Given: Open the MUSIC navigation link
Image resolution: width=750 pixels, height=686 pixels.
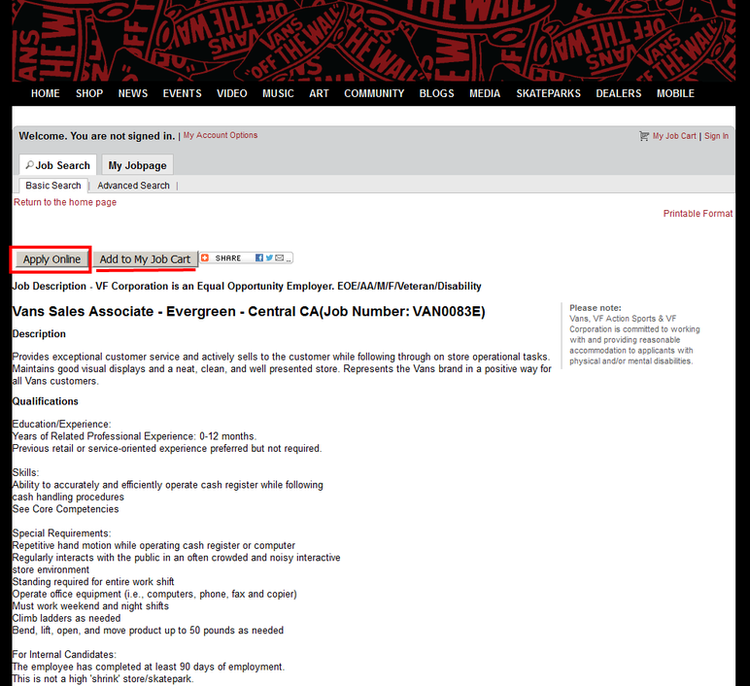Looking at the screenshot, I should 278,93.
